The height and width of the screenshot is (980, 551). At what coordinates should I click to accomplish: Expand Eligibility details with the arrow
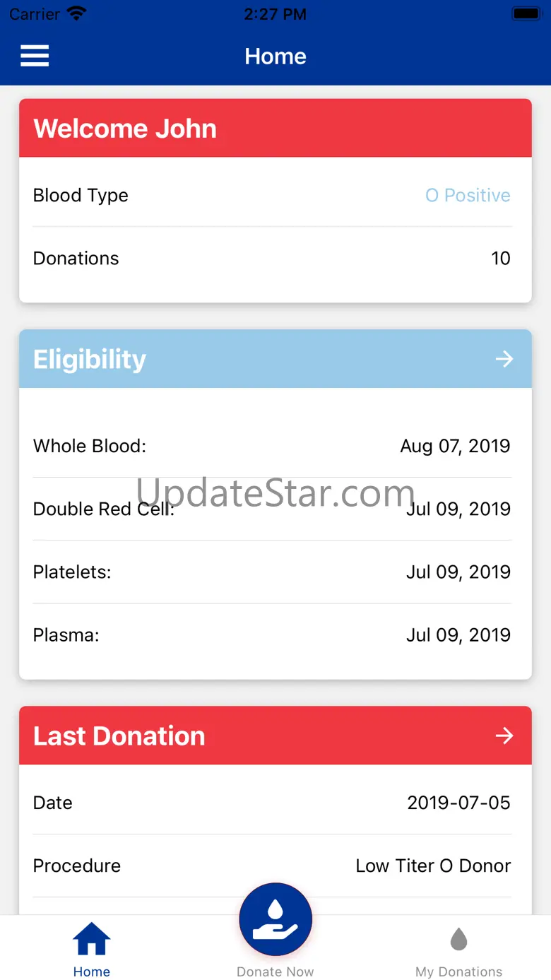tap(504, 359)
